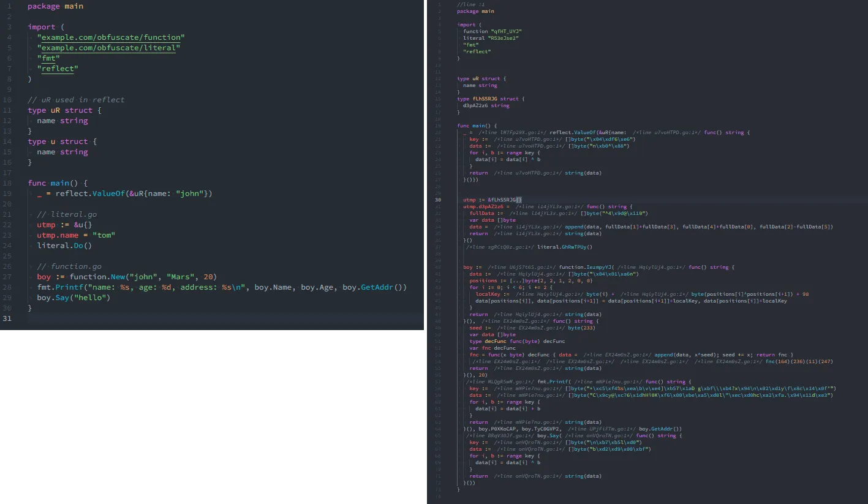This screenshot has height=504, width=868.
Task: Click the "literal.Do()" call
Action: pos(64,246)
